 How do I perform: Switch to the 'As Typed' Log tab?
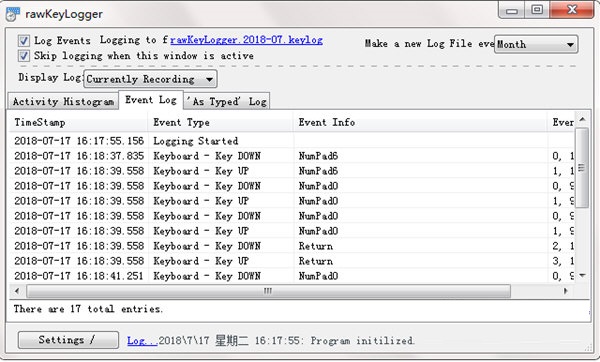click(x=227, y=102)
